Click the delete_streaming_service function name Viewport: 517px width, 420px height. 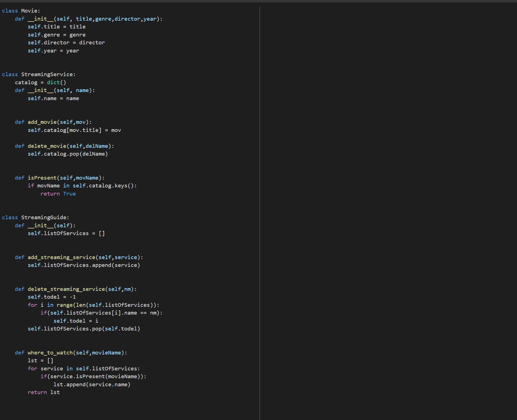pos(66,289)
